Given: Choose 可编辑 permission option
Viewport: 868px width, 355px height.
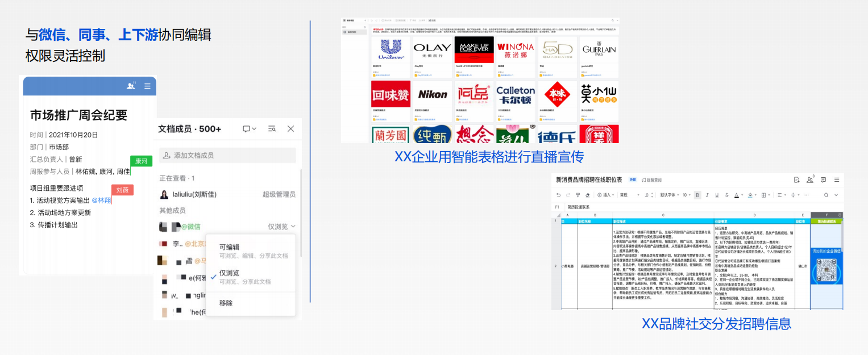Looking at the screenshot, I should tap(251, 251).
